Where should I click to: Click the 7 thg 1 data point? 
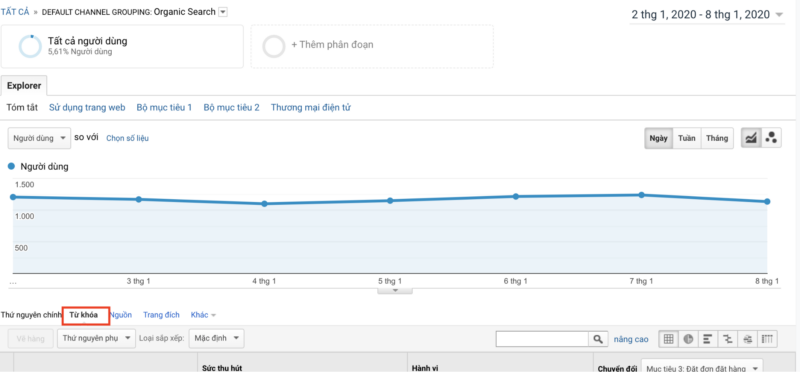(x=641, y=195)
